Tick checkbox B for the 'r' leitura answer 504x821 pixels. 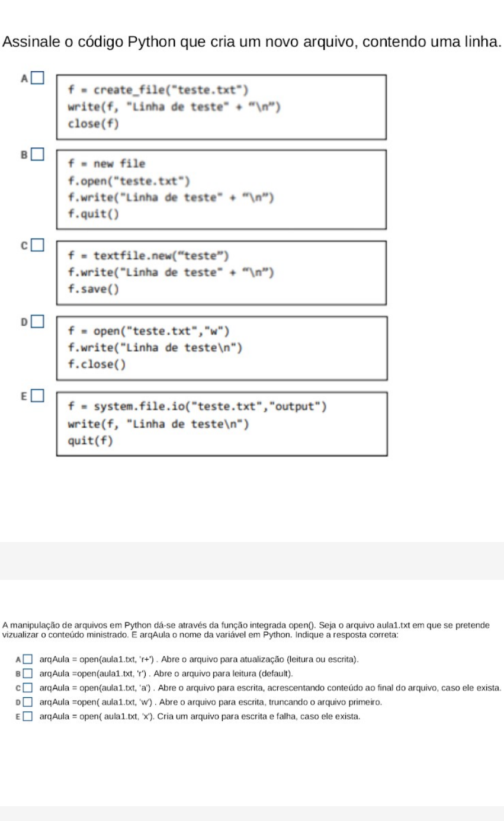click(x=28, y=674)
